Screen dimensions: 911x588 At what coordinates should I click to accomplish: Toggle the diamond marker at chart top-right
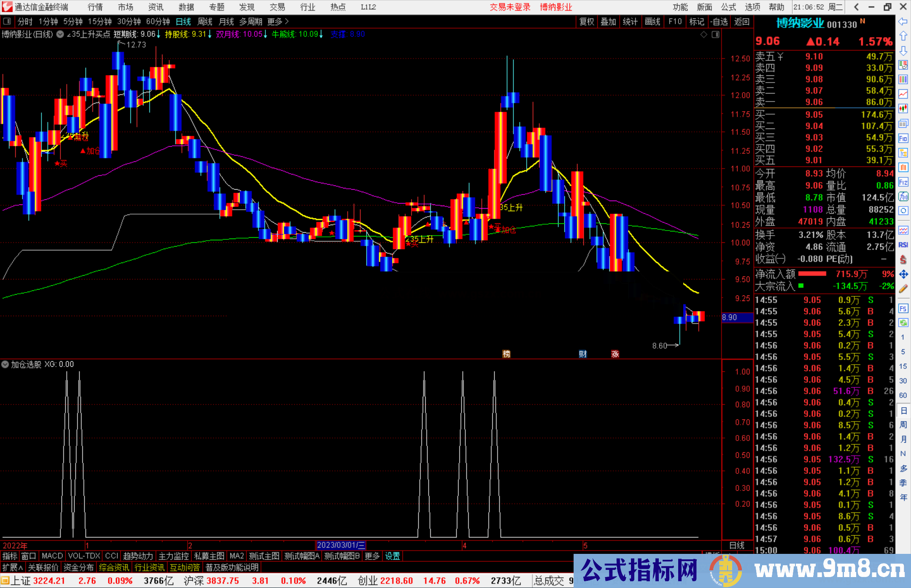coord(703,35)
